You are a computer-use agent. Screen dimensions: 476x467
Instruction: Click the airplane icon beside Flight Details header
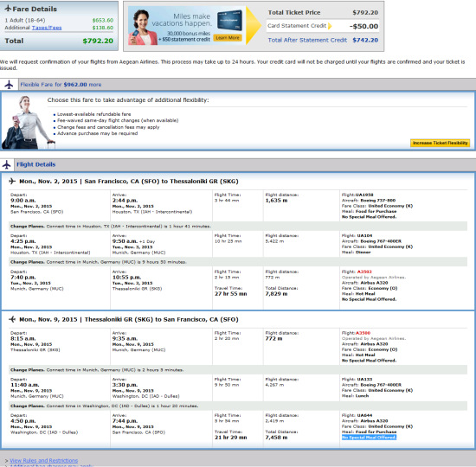coord(7,164)
